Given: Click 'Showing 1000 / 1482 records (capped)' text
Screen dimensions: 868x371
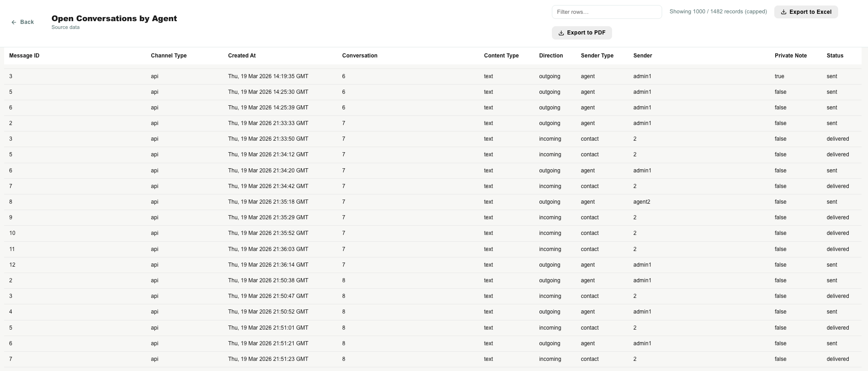Looking at the screenshot, I should pos(718,11).
